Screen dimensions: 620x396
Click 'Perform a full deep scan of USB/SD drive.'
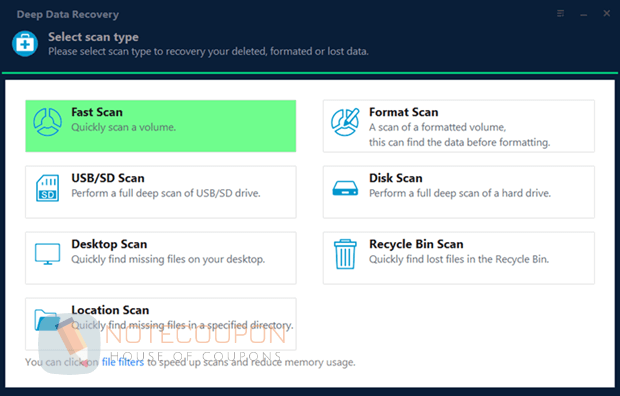click(x=166, y=193)
